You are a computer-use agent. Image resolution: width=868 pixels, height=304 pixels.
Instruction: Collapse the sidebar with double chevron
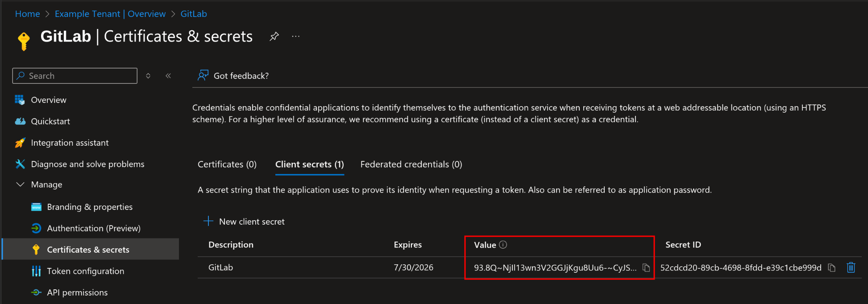pos(168,76)
